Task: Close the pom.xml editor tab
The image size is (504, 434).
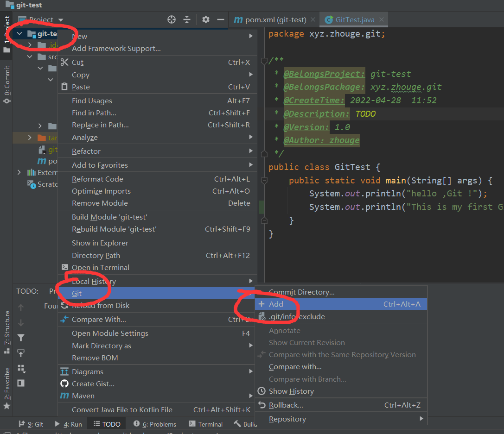Action: [313, 19]
